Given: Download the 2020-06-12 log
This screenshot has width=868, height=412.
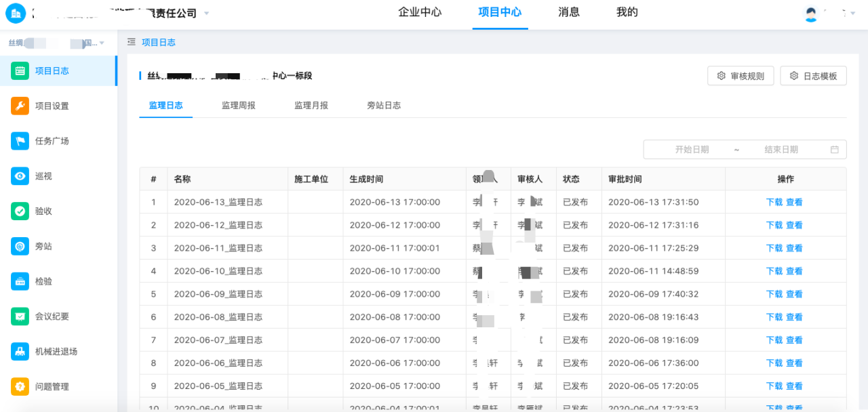Looking at the screenshot, I should pos(774,225).
